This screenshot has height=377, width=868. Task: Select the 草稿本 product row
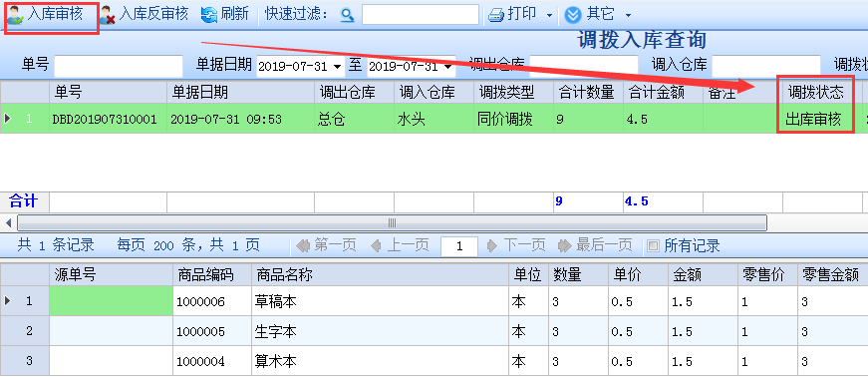(x=434, y=301)
